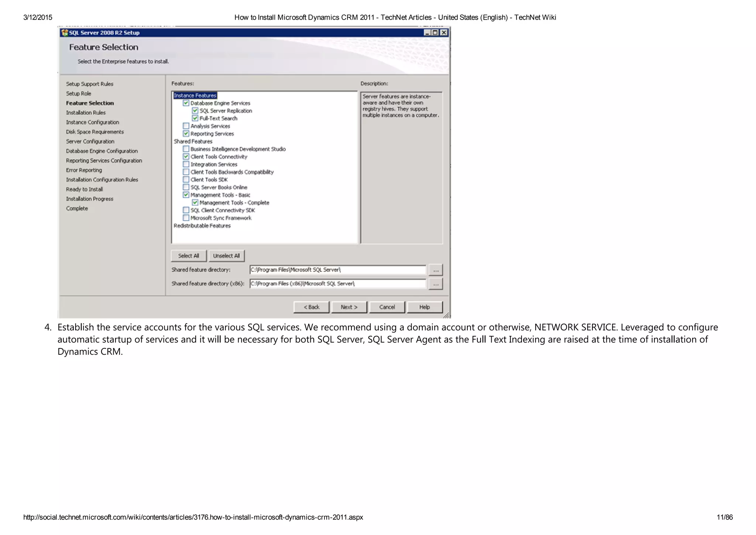Click the Shared feature directory path field
The width and height of the screenshot is (756, 535).
338,270
